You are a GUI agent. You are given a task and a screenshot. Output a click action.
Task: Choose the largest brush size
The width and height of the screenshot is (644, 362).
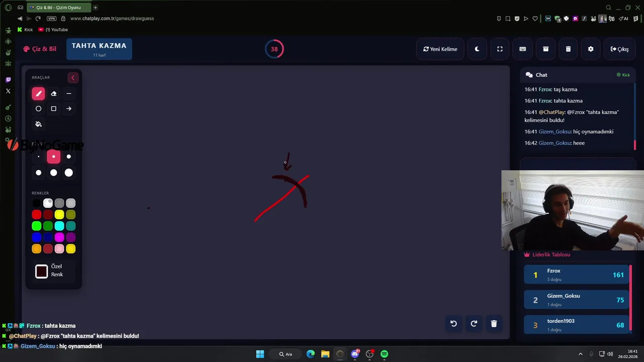click(x=69, y=172)
